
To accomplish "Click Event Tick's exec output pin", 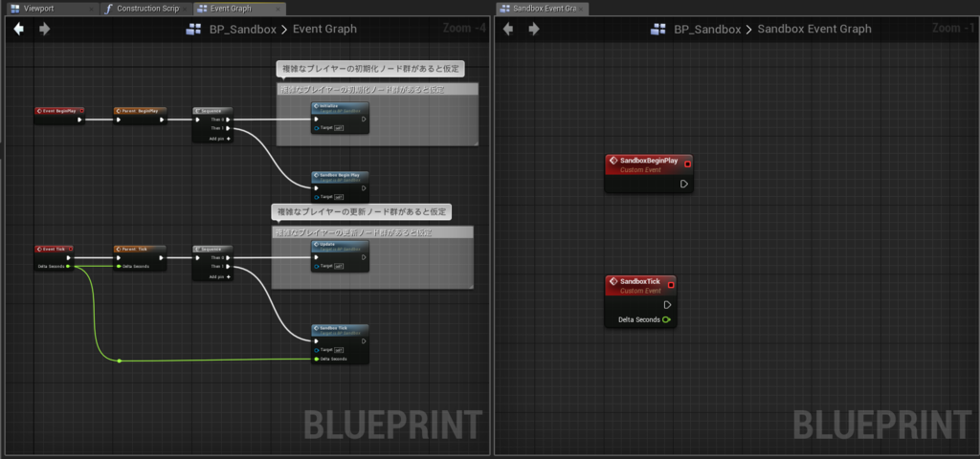I will coord(69,257).
